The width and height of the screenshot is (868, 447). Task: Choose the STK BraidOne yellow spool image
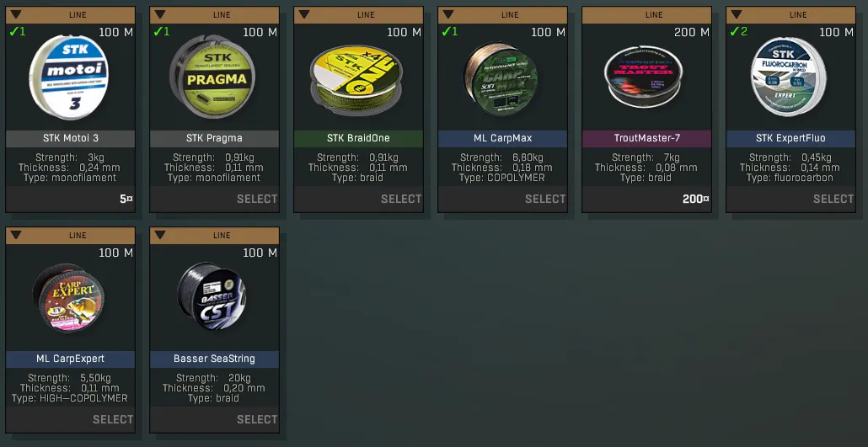coord(356,77)
